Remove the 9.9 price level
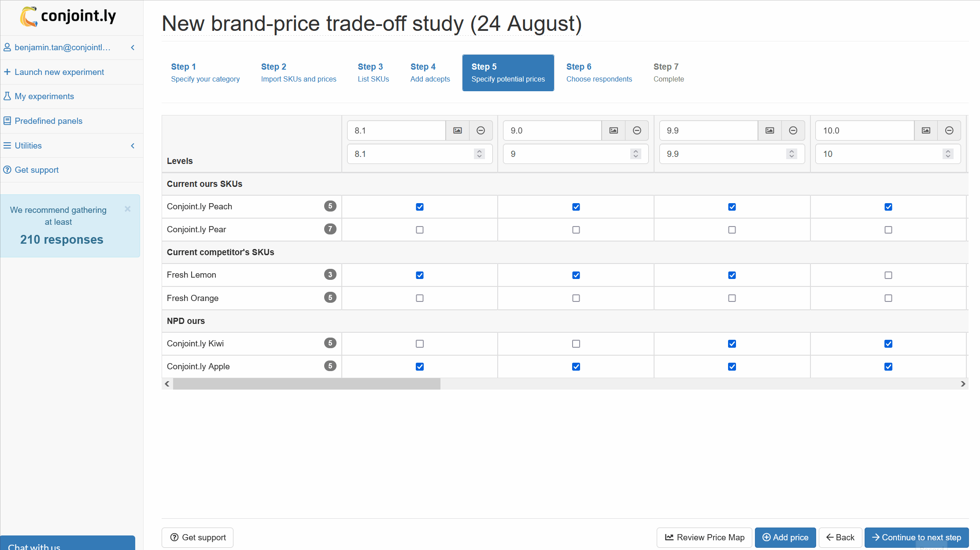The image size is (980, 550). (793, 130)
